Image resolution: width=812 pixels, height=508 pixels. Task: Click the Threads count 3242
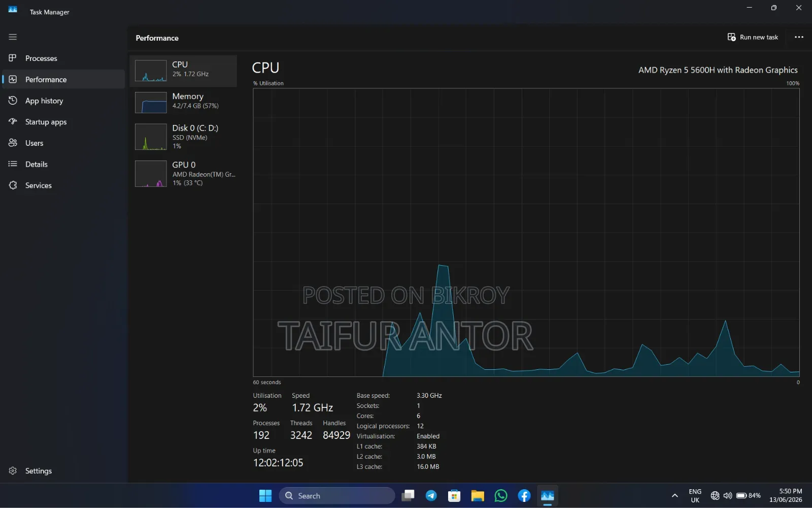[x=301, y=435]
